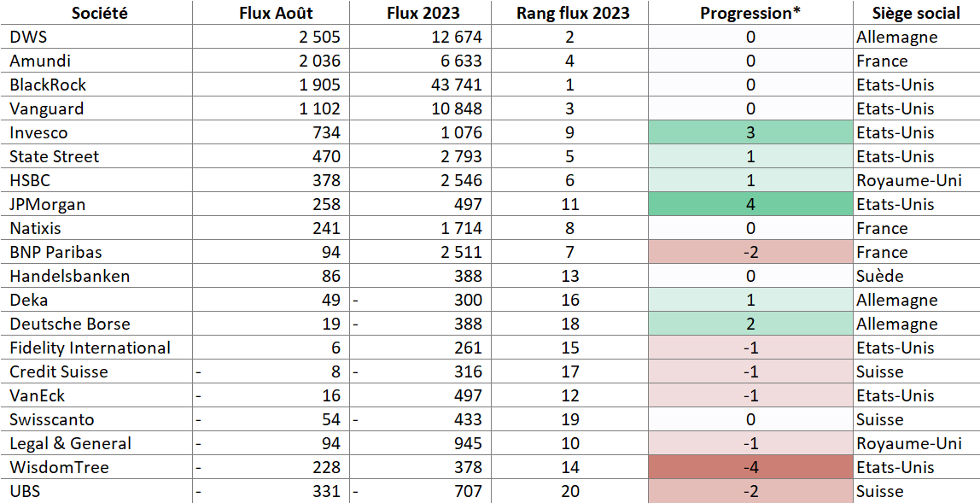Click JPMorgan's rank cell 11

pos(569,204)
